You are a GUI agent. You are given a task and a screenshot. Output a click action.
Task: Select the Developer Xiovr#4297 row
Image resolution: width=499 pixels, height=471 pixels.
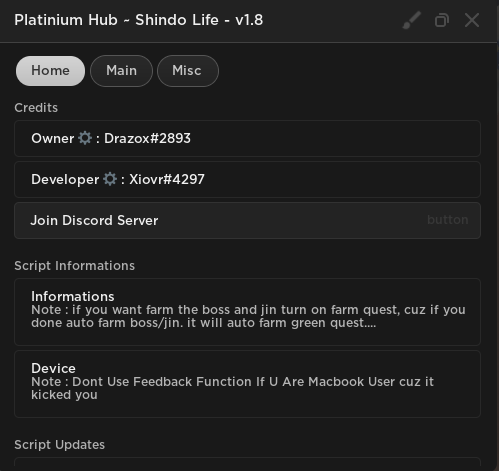tap(247, 179)
